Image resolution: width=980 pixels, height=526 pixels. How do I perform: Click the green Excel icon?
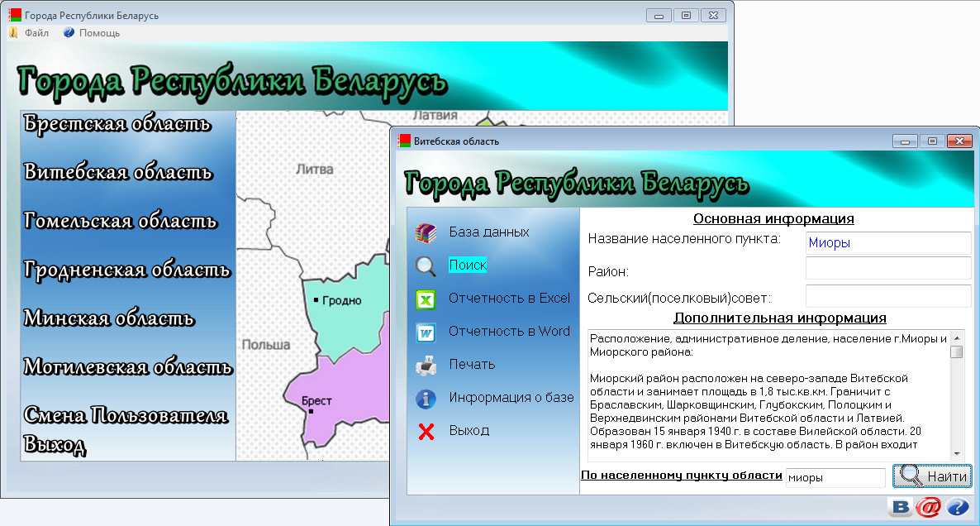(426, 299)
